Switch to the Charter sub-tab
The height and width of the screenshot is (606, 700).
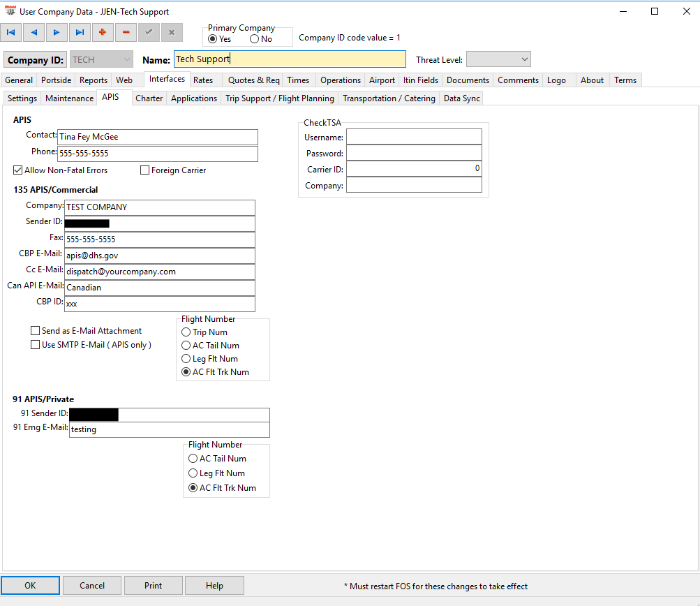tap(149, 98)
